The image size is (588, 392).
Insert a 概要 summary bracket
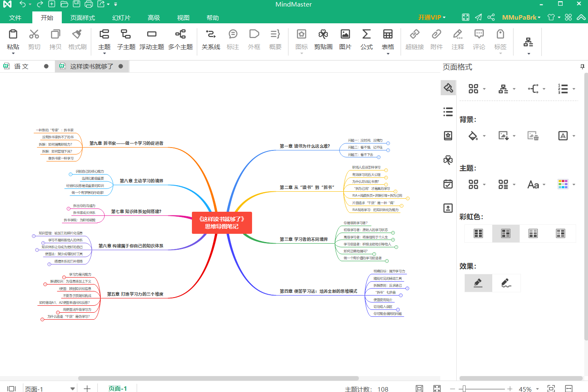click(x=275, y=40)
